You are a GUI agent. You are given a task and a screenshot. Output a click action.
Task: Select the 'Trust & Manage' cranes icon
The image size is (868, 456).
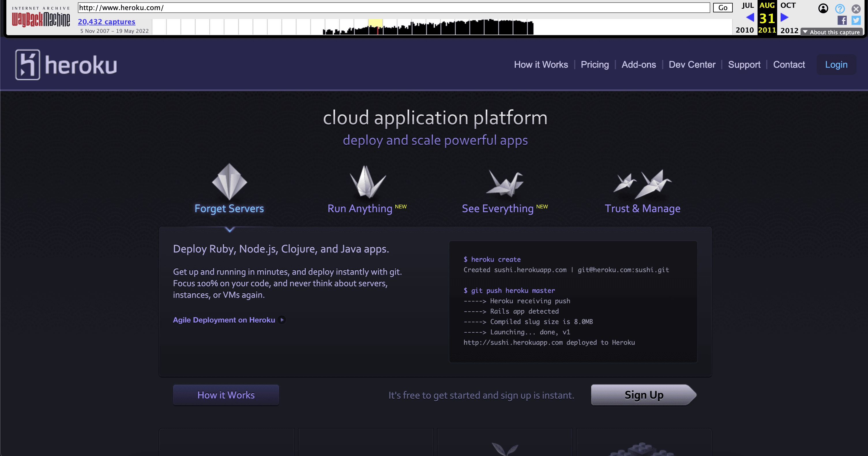(x=642, y=181)
